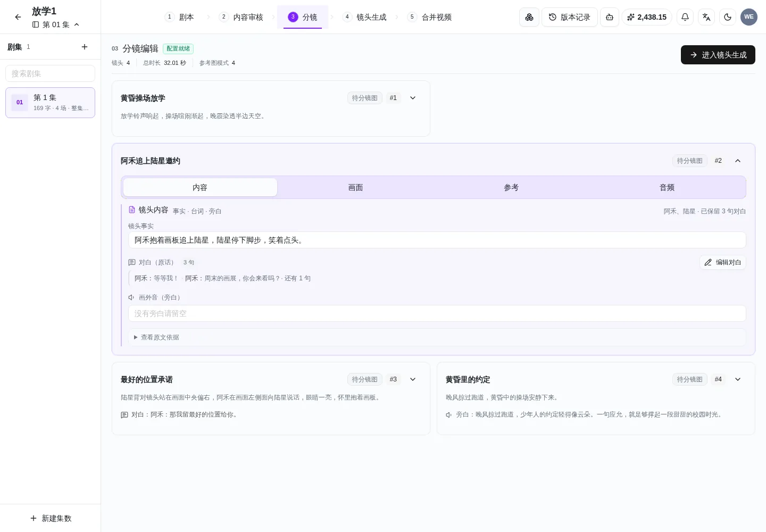Expand shot #3 最好的位置承诺
Viewport: 766px width, 532px height.
pyautogui.click(x=413, y=379)
